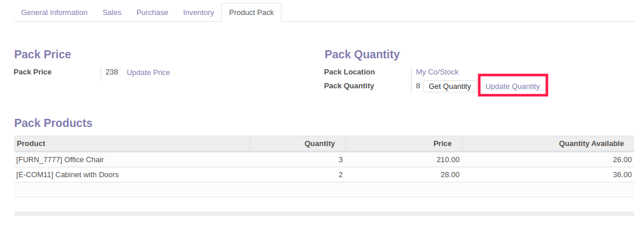644x232 pixels.
Task: Open the Office Chair product row
Action: [x=324, y=160]
